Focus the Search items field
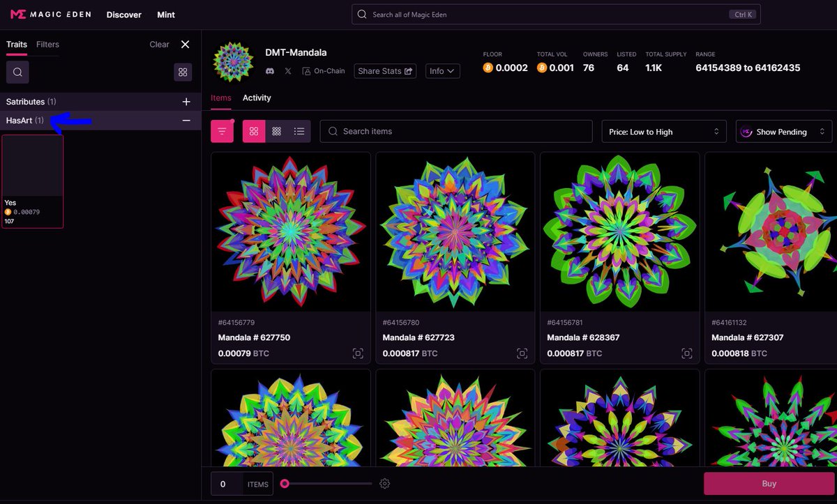The height and width of the screenshot is (504, 837). coord(457,131)
